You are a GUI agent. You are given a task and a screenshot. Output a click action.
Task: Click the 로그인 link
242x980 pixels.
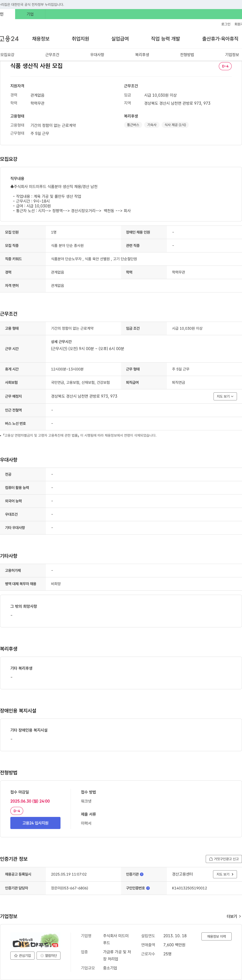pyautogui.click(x=226, y=24)
